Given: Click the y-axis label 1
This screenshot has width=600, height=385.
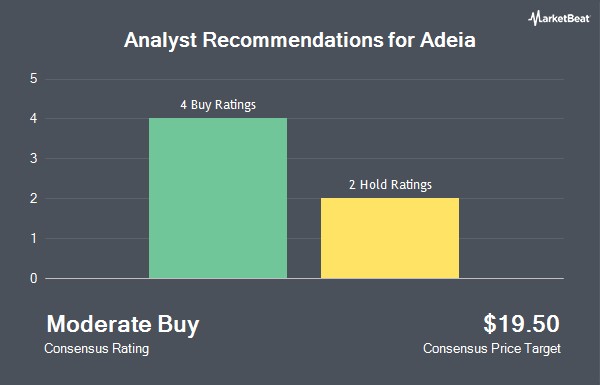Looking at the screenshot, I should coord(34,238).
